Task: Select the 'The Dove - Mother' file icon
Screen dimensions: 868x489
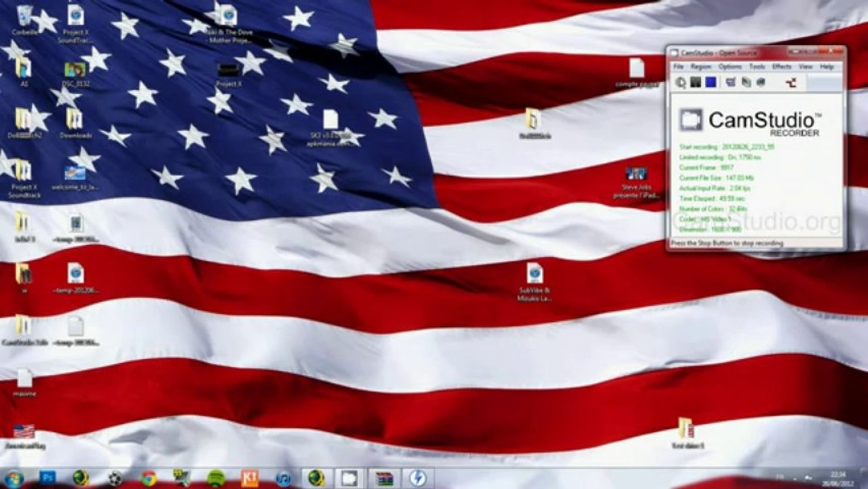Action: [x=229, y=24]
